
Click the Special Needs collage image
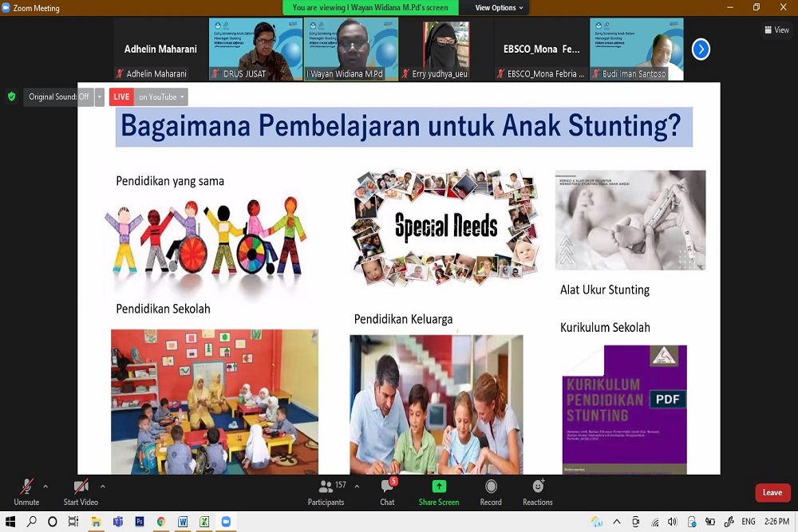pos(446,227)
